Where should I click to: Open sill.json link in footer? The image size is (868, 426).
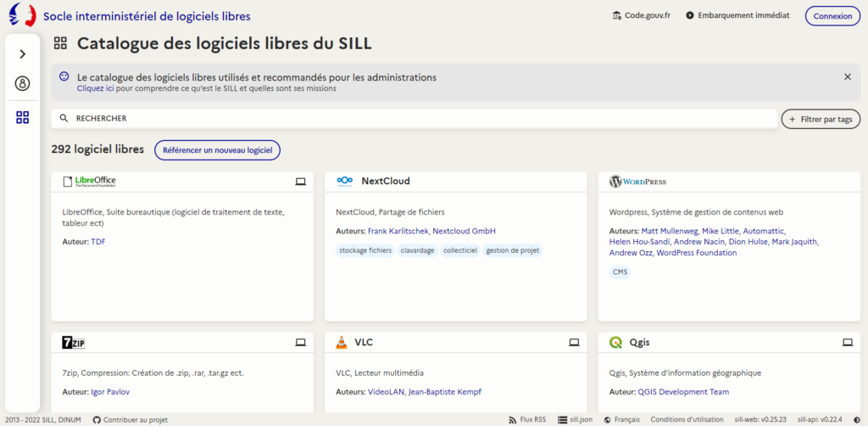[x=576, y=420]
